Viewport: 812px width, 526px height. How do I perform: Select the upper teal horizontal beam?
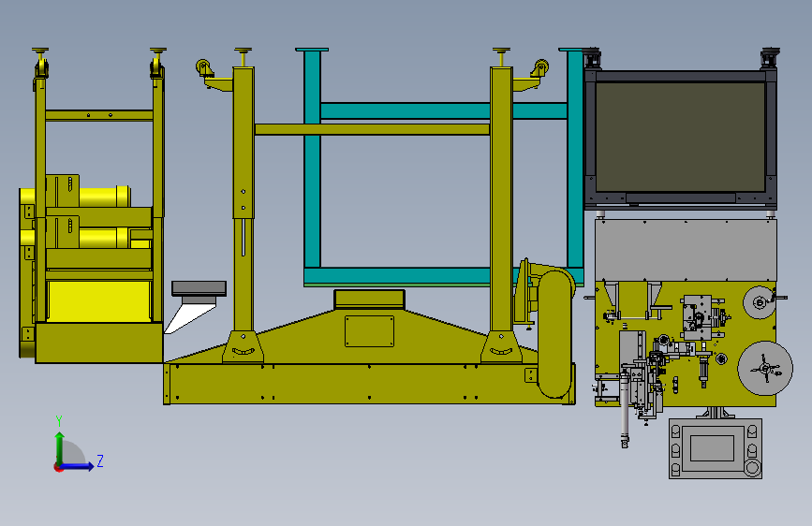pos(444,110)
